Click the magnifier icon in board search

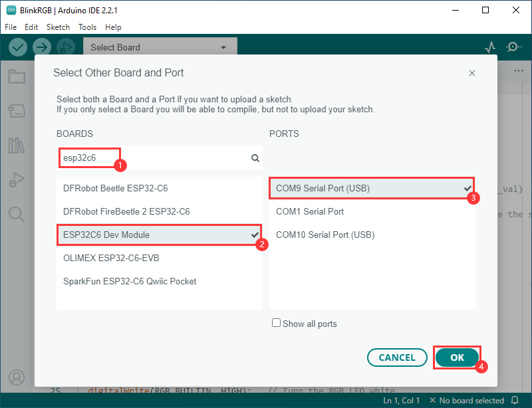[x=255, y=157]
